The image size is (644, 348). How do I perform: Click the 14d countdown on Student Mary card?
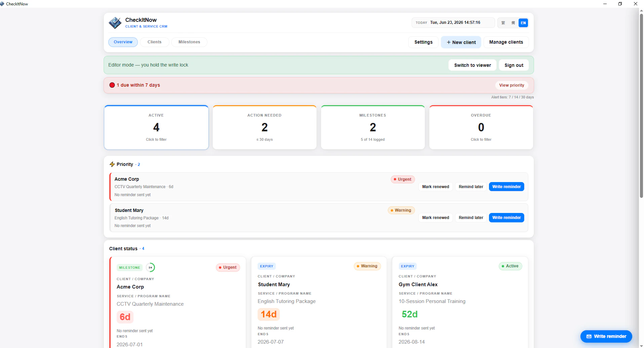269,314
